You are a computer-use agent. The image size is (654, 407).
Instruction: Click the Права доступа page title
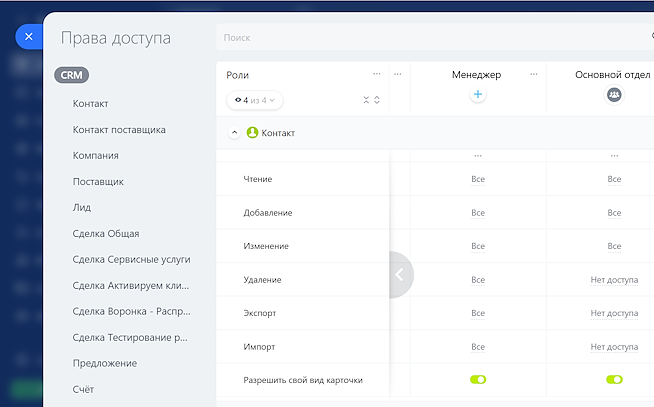tap(116, 38)
